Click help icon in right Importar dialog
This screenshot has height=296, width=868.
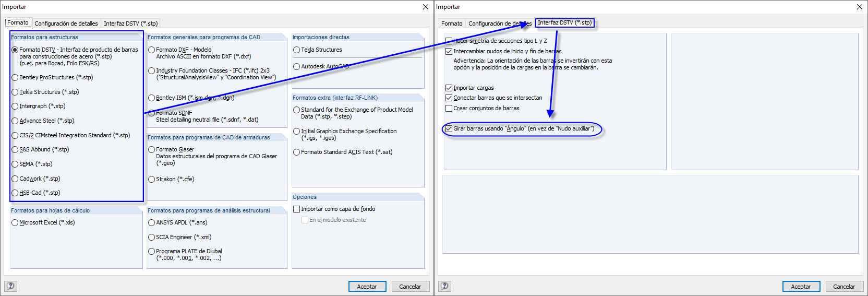point(445,286)
